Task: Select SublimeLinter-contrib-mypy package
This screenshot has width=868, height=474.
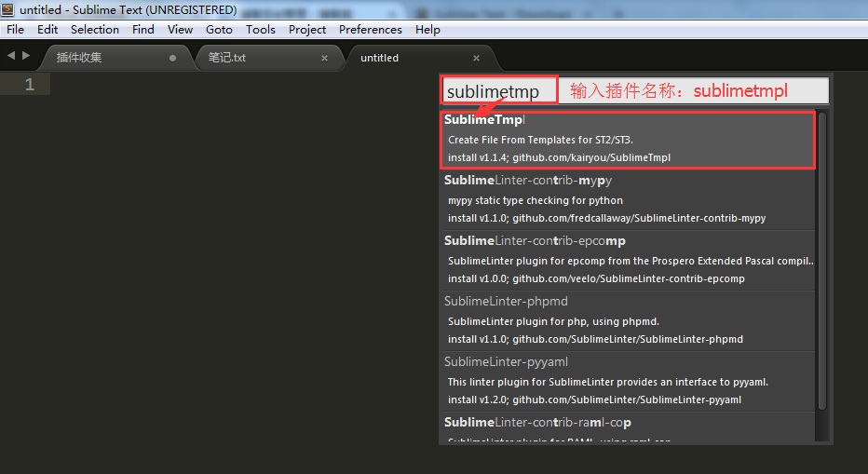Action: [629, 199]
